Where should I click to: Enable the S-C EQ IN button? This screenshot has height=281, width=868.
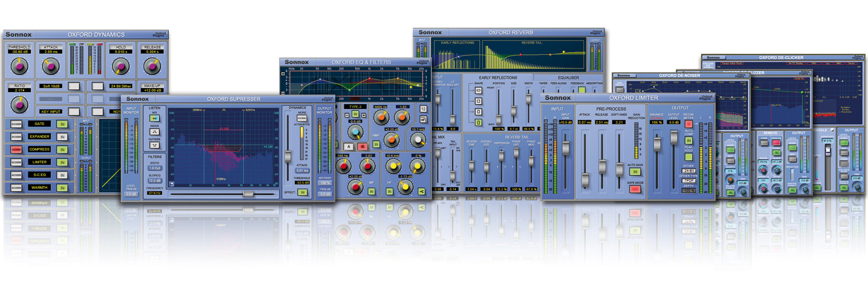[62, 175]
